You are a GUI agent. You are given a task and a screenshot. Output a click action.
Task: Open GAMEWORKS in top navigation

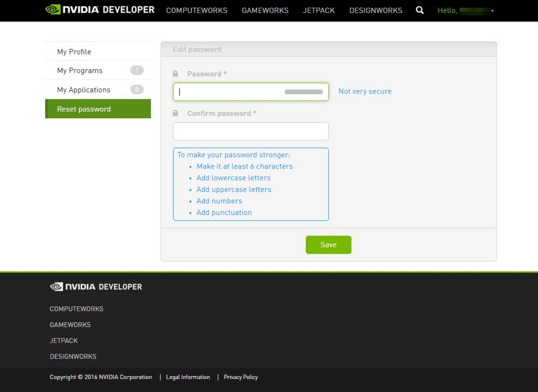pos(265,11)
